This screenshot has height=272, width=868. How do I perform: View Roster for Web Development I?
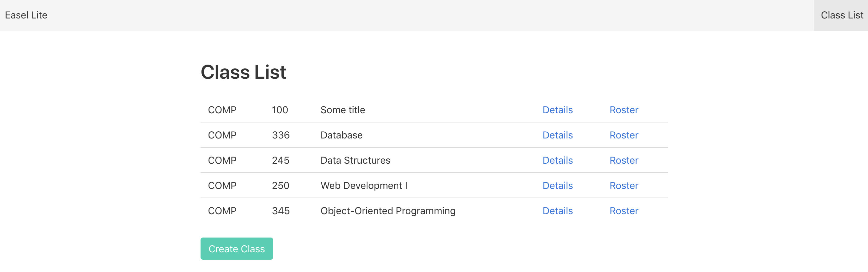point(624,186)
